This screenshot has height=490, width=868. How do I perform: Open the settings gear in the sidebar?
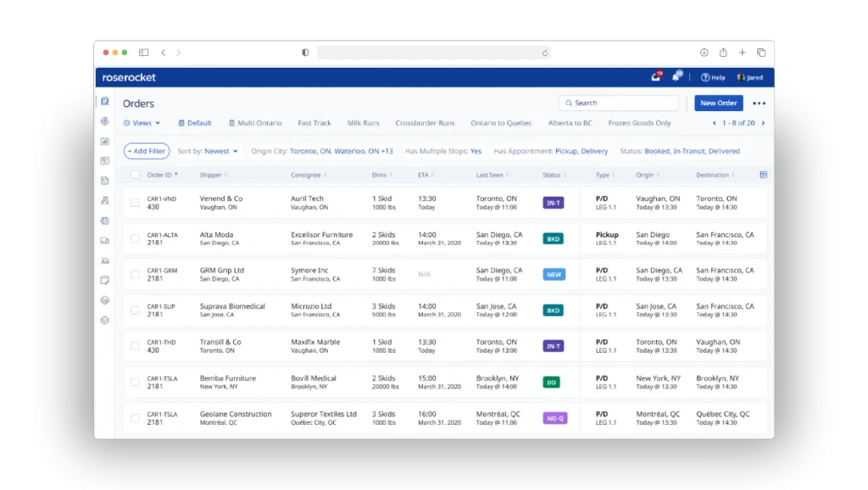pyautogui.click(x=104, y=320)
